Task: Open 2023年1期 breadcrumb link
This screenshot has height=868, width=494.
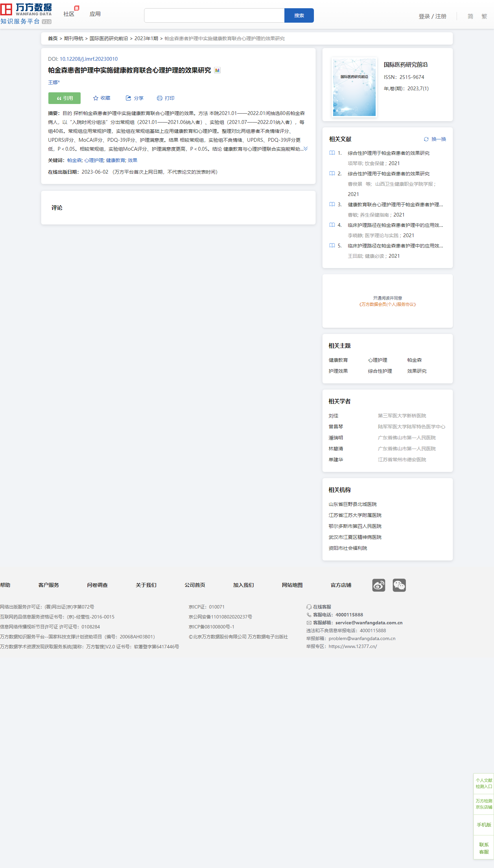Action: (x=146, y=38)
